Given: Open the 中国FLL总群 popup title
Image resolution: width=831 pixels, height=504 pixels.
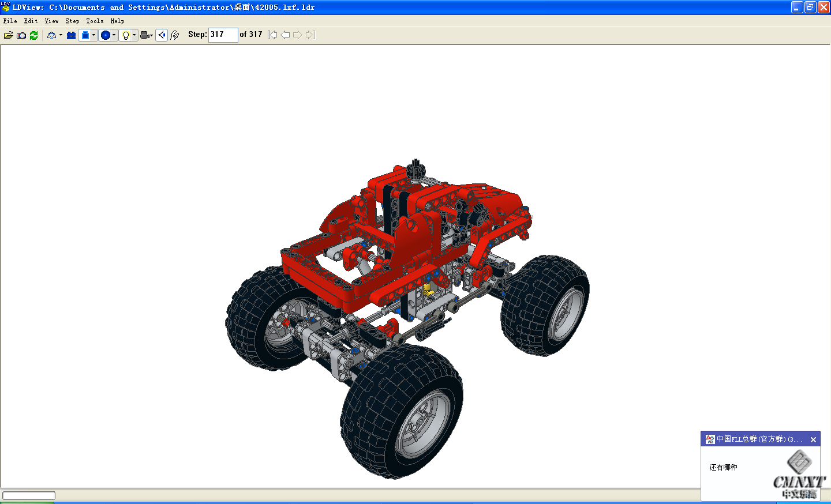Looking at the screenshot, I should point(759,439).
